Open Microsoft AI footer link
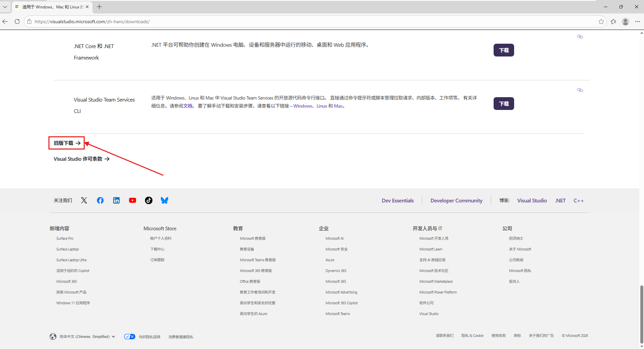 [x=334, y=238]
